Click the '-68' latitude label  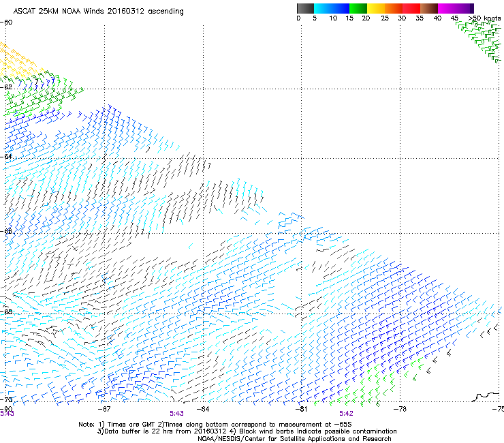(x=6, y=311)
